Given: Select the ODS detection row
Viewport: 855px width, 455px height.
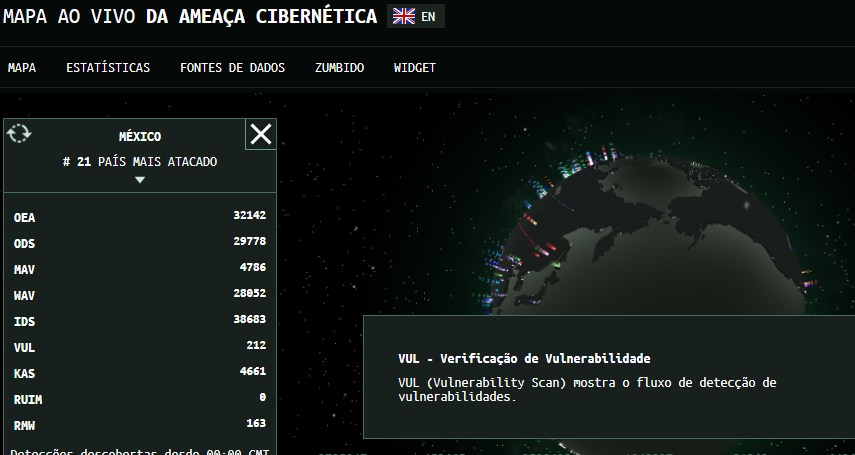Looking at the screenshot, I should coord(140,243).
